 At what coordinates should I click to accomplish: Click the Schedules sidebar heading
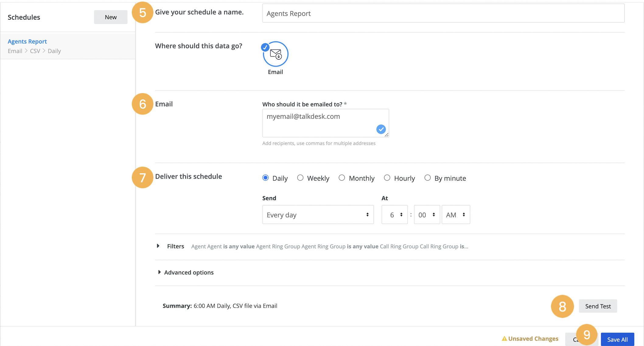pyautogui.click(x=24, y=17)
